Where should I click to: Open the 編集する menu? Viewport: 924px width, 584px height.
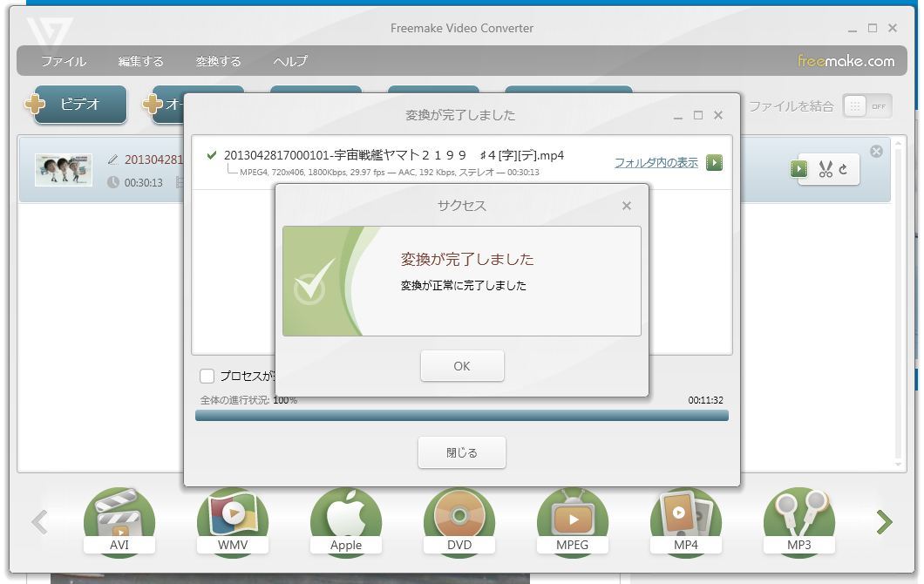coord(141,61)
